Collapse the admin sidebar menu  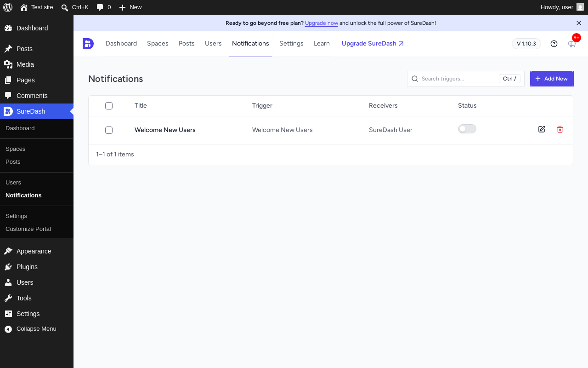(37, 329)
